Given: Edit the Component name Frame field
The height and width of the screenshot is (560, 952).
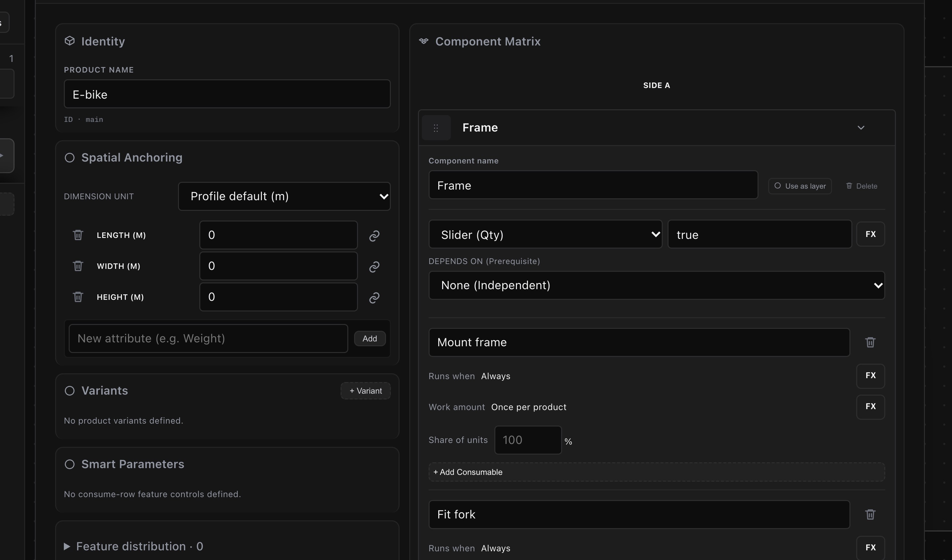Looking at the screenshot, I should (x=593, y=185).
